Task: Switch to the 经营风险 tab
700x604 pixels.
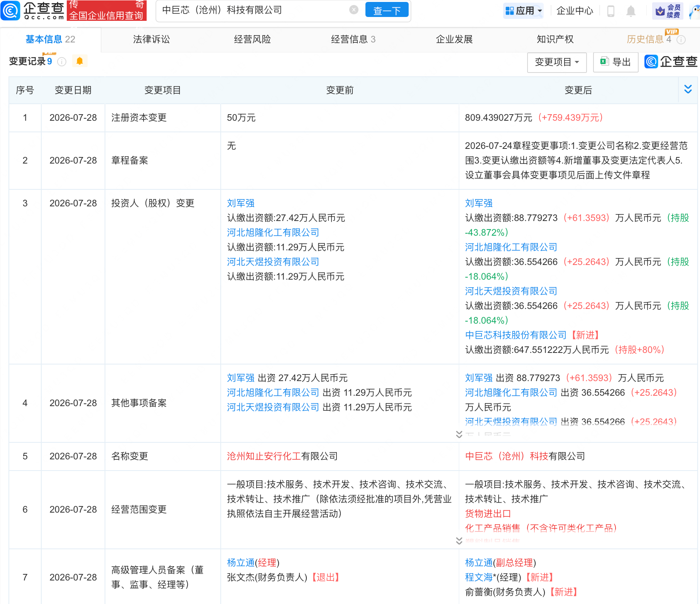Action: click(x=252, y=39)
